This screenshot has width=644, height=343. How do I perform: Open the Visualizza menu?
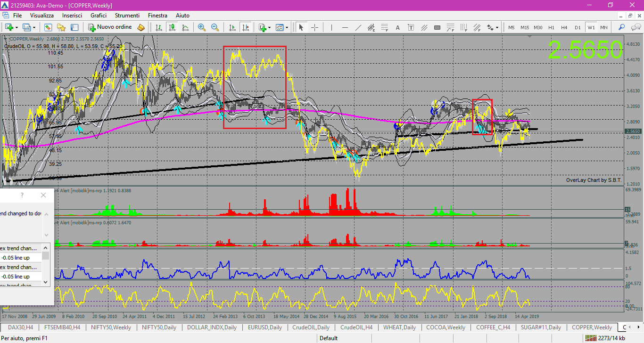point(42,16)
